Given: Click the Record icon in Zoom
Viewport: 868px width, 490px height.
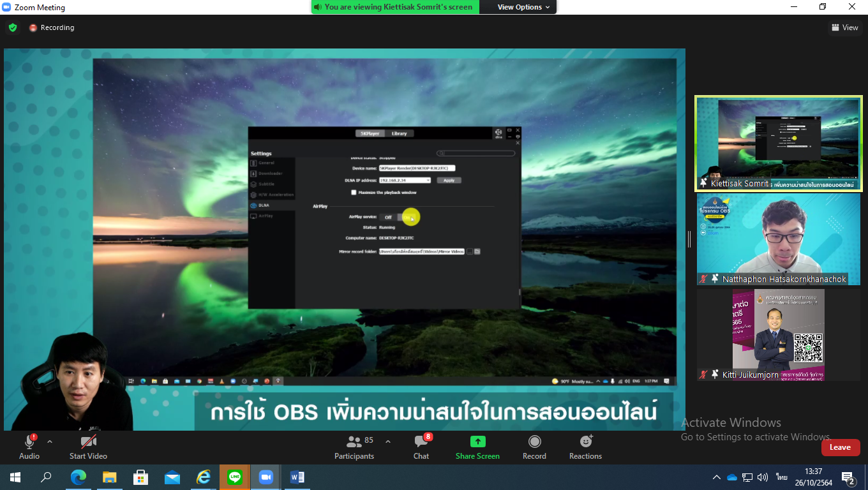Looking at the screenshot, I should coord(535,442).
